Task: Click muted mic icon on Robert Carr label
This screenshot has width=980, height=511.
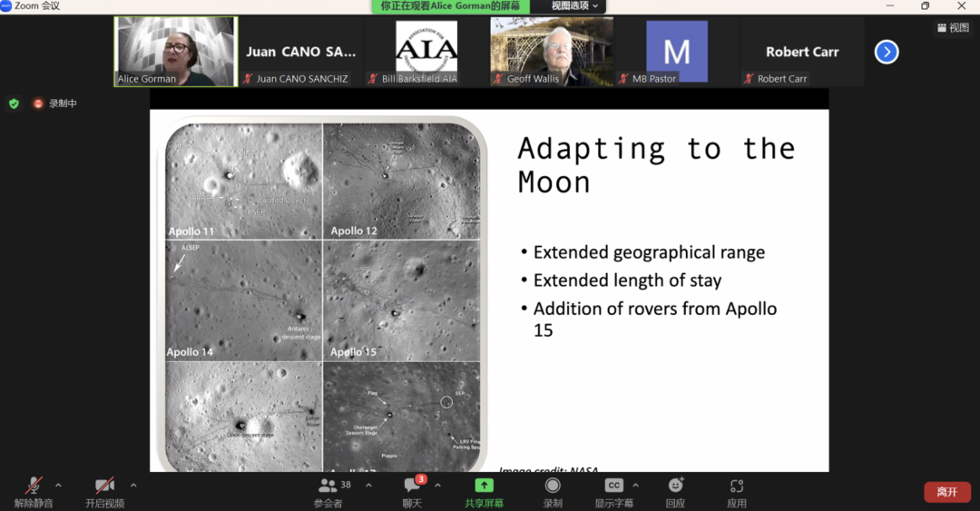Action: click(x=749, y=79)
